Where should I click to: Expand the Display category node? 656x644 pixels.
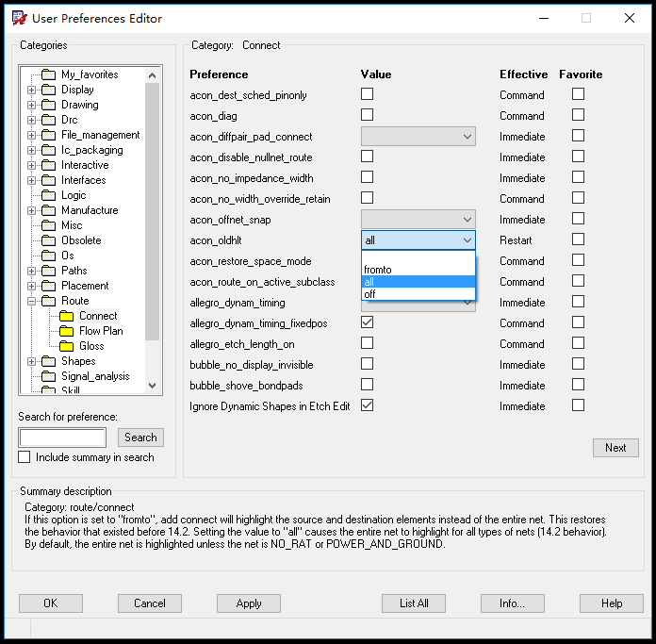click(31, 90)
